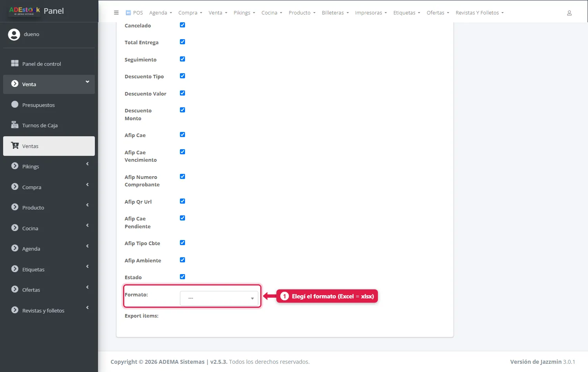Click the Revistas y folletos sidebar icon
Screen dimensions: 588x372
[15, 310]
